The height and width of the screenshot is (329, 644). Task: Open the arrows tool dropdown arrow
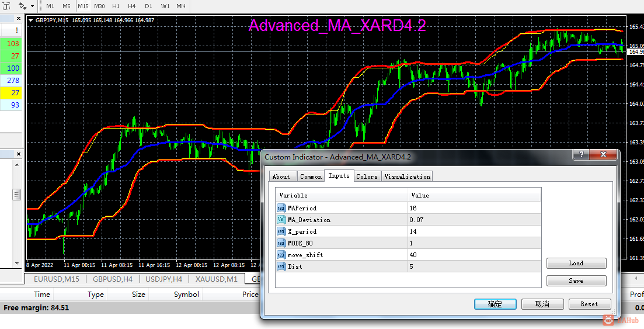(x=33, y=6)
